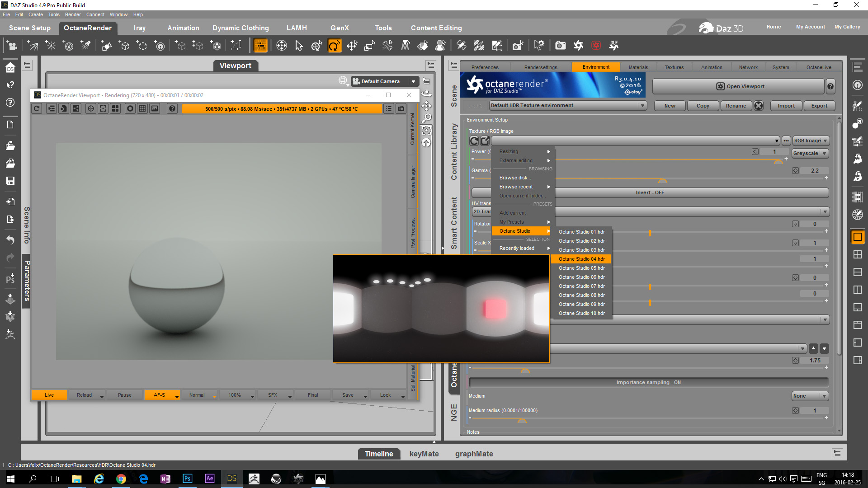Viewport: 868px width, 488px height.
Task: Toggle the Invert - OFF button
Action: click(x=650, y=192)
